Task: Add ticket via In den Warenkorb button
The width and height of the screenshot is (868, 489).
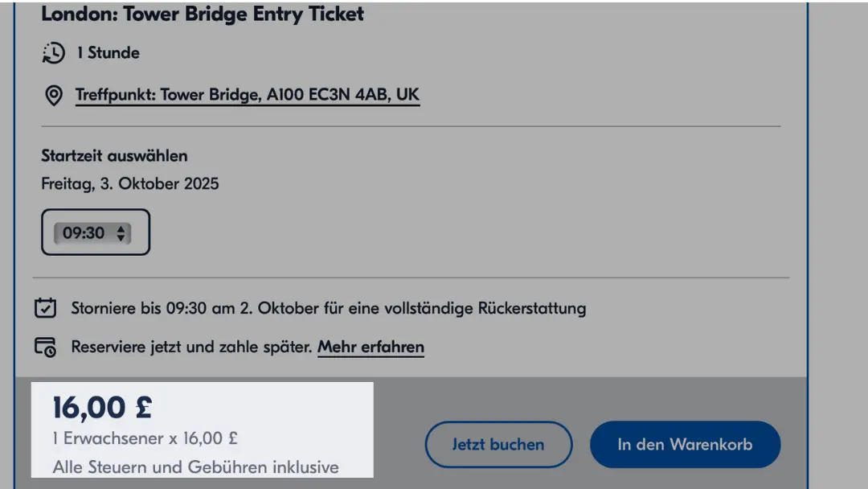Action: (x=685, y=444)
